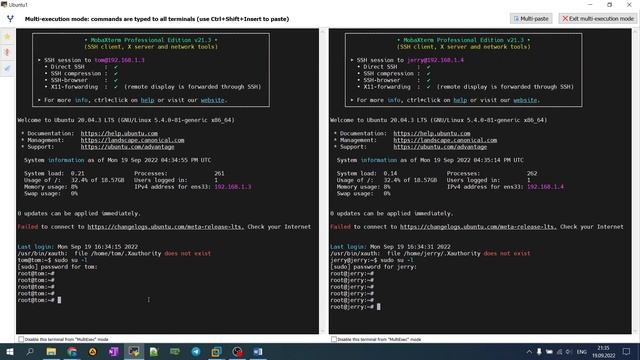The height and width of the screenshot is (360, 640).
Task: Open Chrome from the taskbar
Action: [72, 351]
